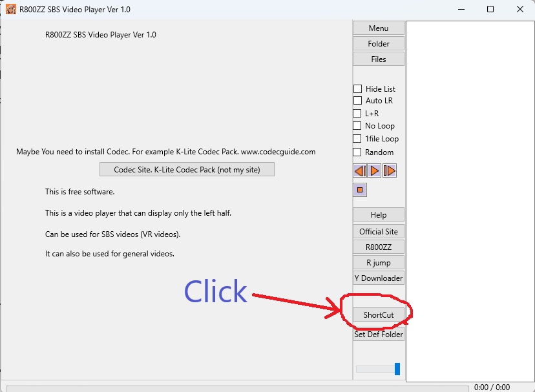
Task: Skip to next video with forward icon
Action: tap(390, 170)
